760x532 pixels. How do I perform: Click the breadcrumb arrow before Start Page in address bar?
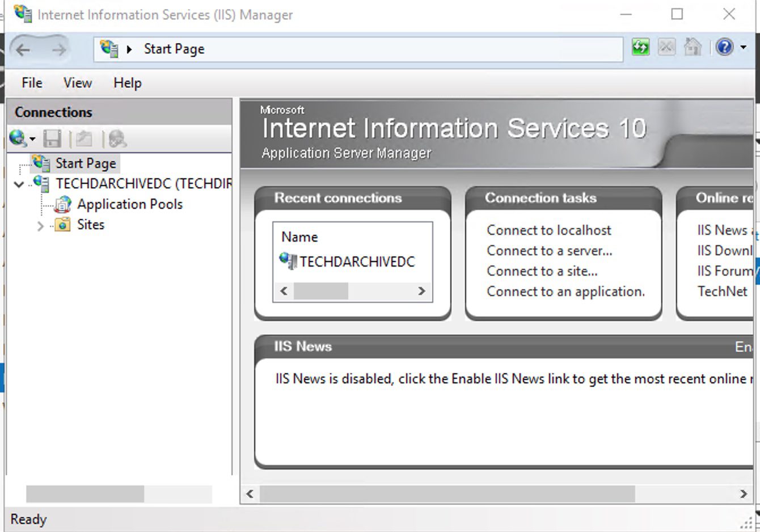129,49
